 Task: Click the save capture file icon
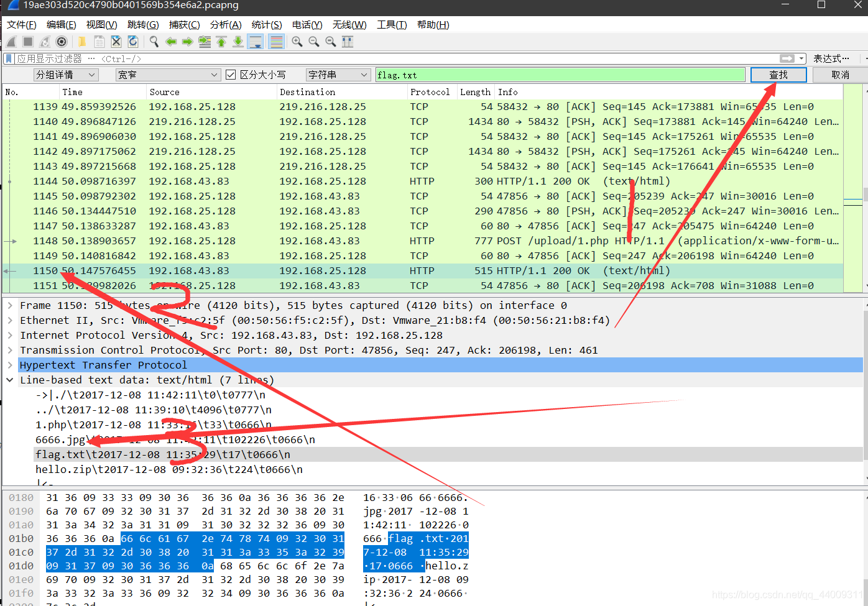pyautogui.click(x=99, y=42)
